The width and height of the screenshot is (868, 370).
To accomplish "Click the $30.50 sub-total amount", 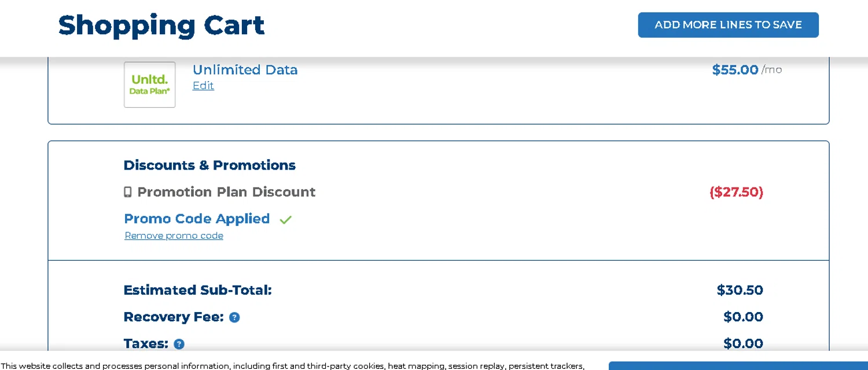I will tap(740, 290).
